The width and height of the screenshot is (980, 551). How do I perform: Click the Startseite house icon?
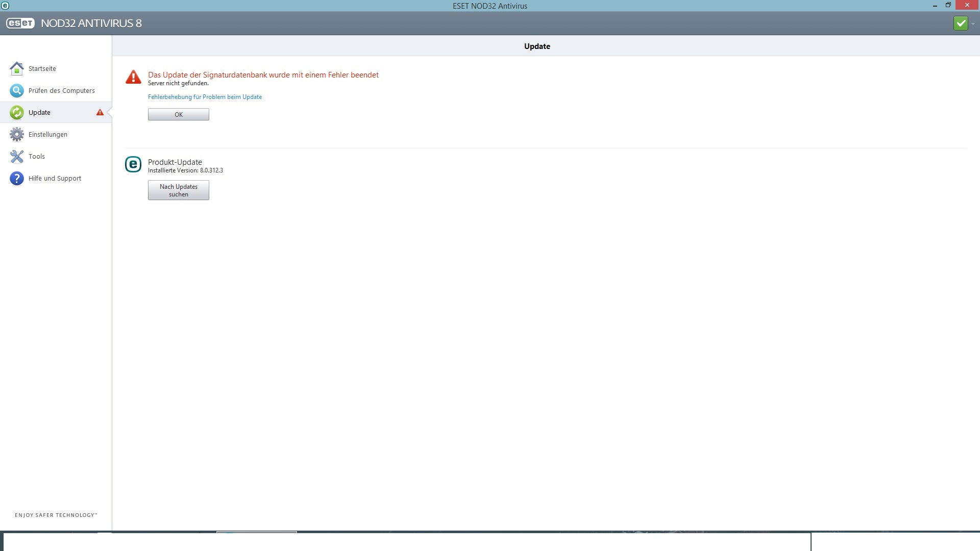(x=17, y=68)
